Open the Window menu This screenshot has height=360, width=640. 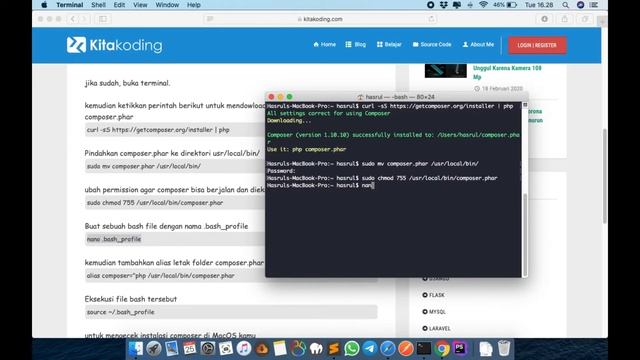(167, 5)
